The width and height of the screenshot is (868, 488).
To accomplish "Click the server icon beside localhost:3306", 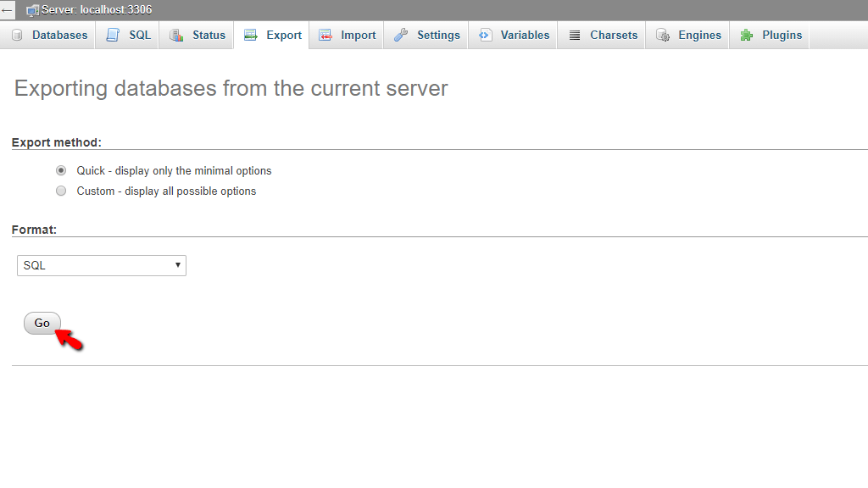I will coord(33,10).
